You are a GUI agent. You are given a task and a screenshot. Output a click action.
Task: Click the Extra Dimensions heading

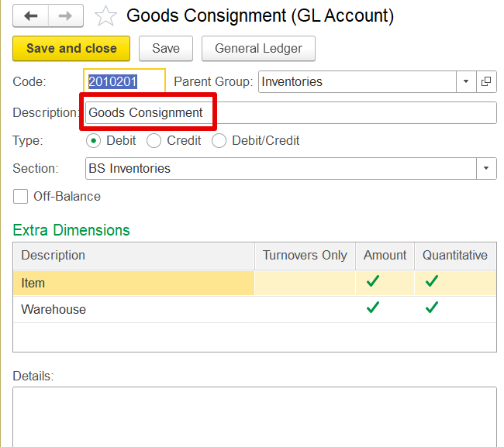click(71, 230)
